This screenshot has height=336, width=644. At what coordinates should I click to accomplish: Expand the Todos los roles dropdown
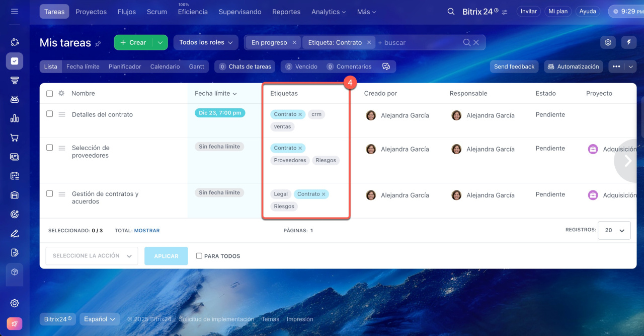(206, 43)
